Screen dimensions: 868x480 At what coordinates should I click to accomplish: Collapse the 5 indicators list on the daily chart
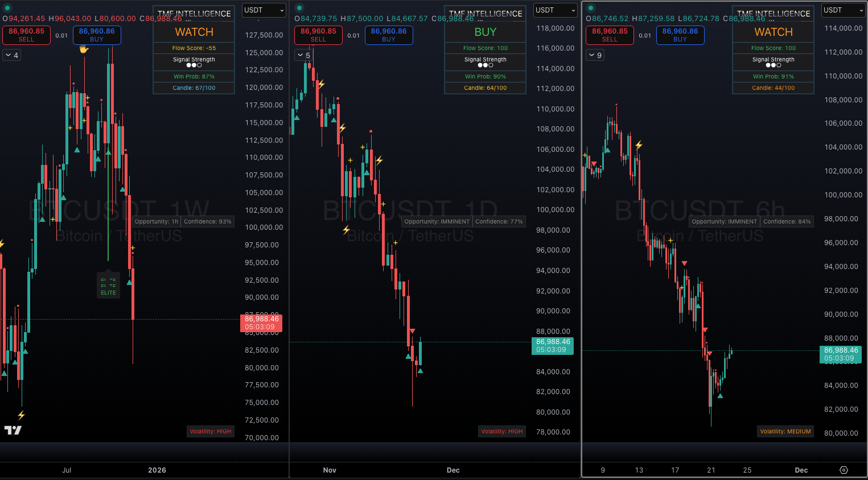pyautogui.click(x=303, y=55)
